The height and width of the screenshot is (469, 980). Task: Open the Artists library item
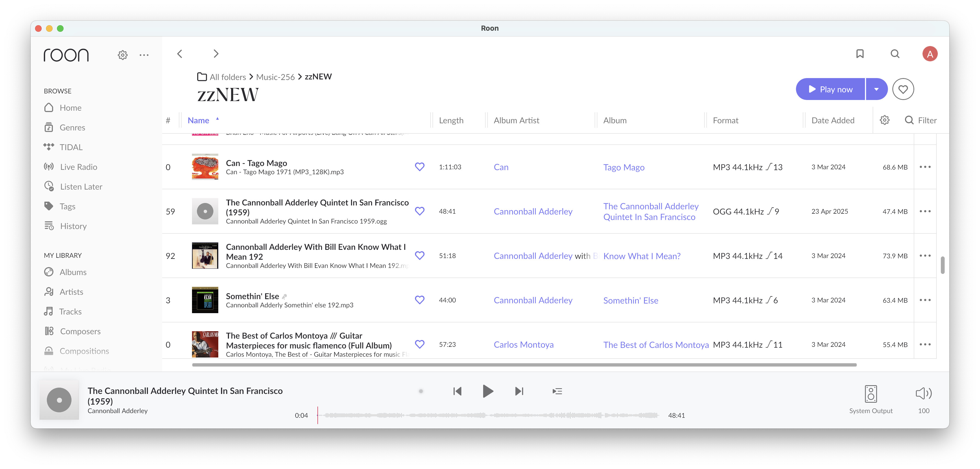tap(64, 292)
